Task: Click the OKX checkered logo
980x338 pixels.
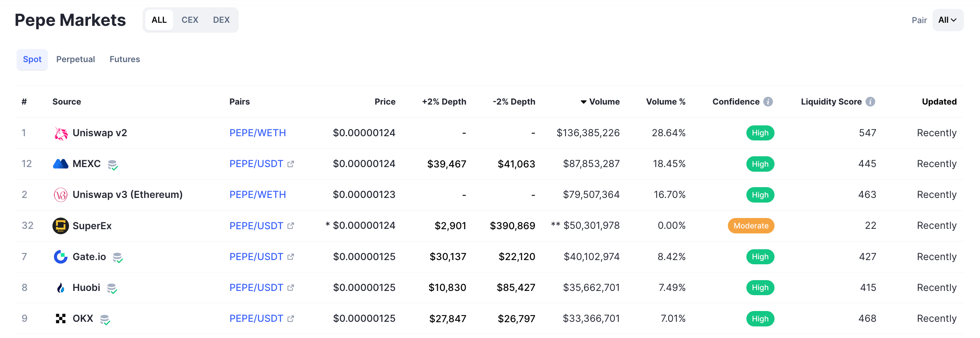Action: pos(61,319)
